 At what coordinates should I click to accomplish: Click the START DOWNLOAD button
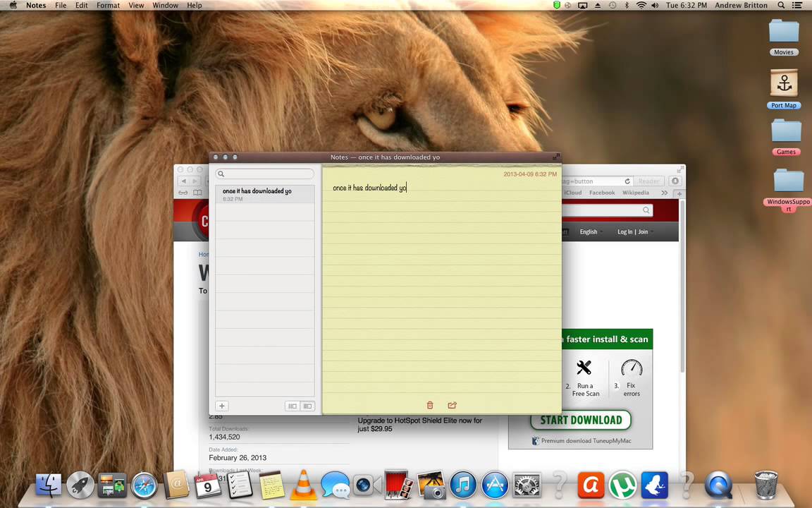(x=580, y=420)
